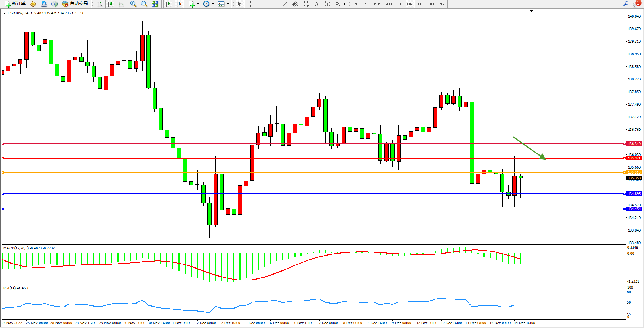This screenshot has height=328, width=644.
Task: Click the zoom out magnifier icon
Action: coord(144,4)
